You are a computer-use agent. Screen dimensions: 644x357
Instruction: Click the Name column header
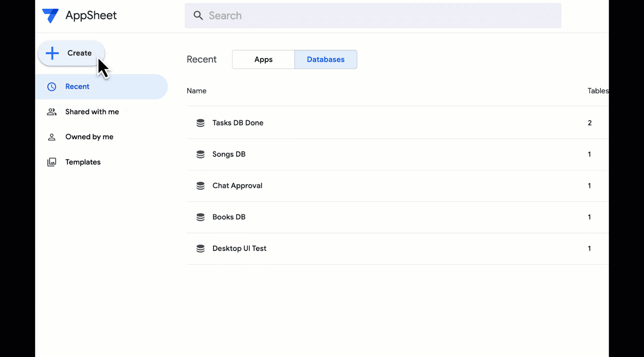pos(196,91)
